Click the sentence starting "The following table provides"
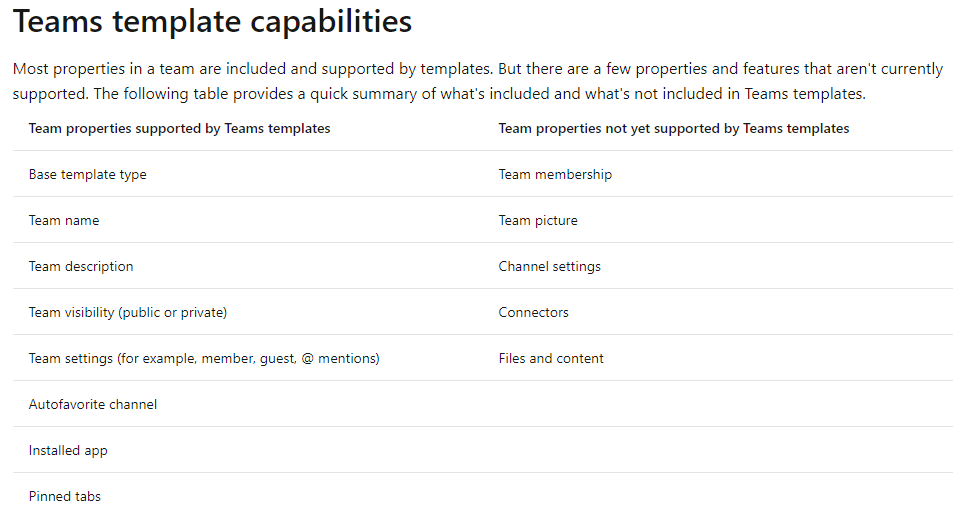 click(480, 94)
